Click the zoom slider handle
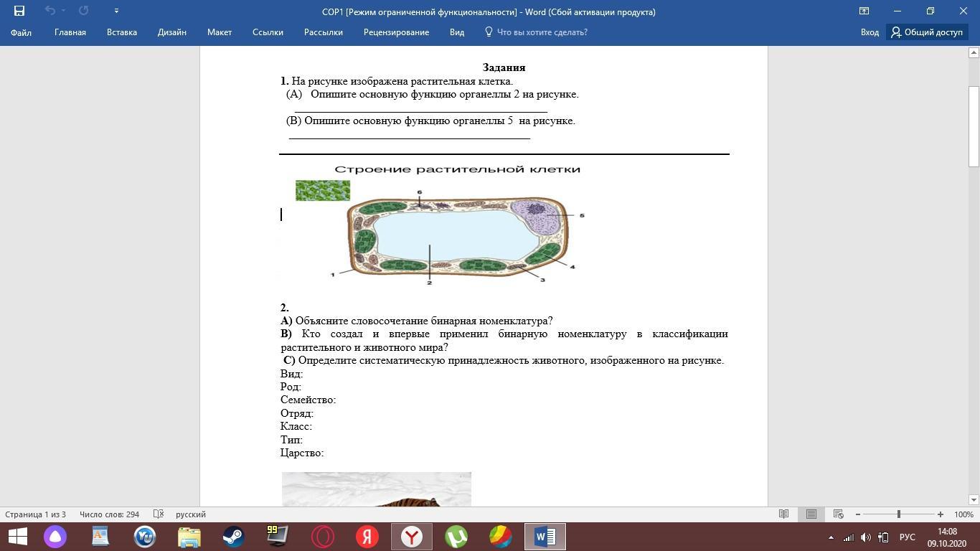The width and height of the screenshot is (980, 551). (x=898, y=514)
